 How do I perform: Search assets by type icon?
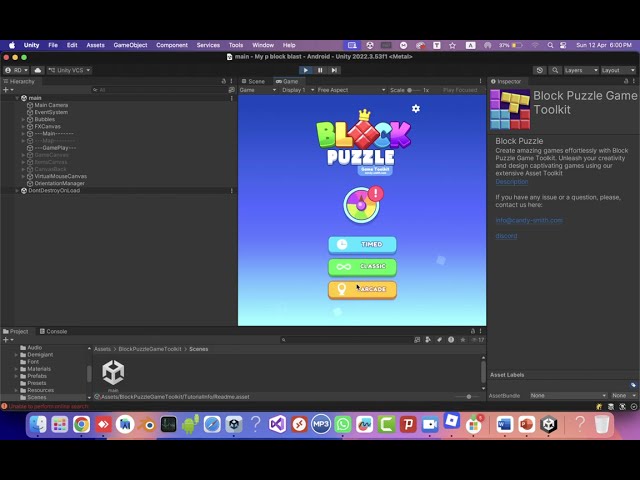[428, 340]
